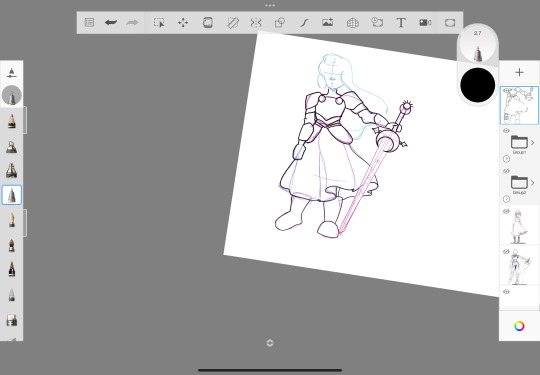Open the Ruler guide tool
Viewport: 540px width, 375px height.
point(233,23)
